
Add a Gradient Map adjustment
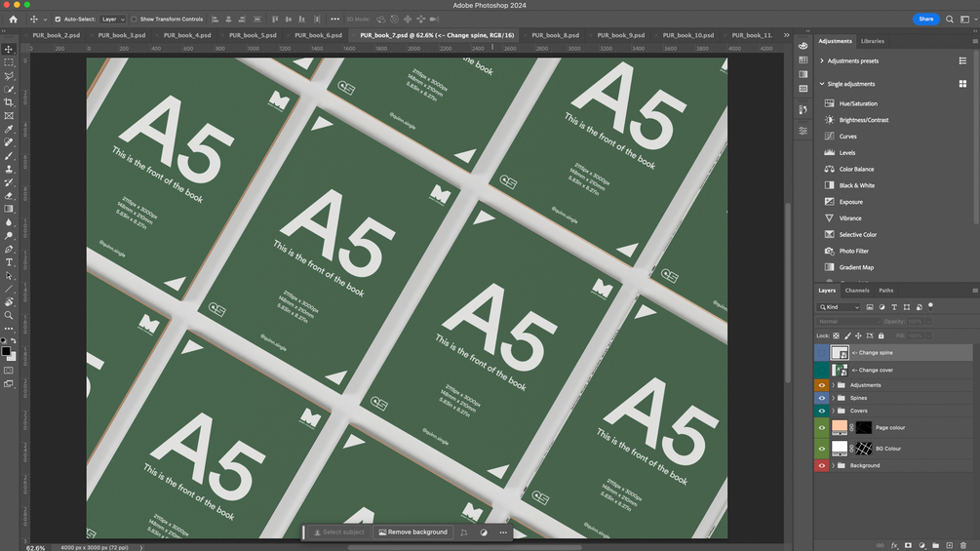(x=856, y=267)
